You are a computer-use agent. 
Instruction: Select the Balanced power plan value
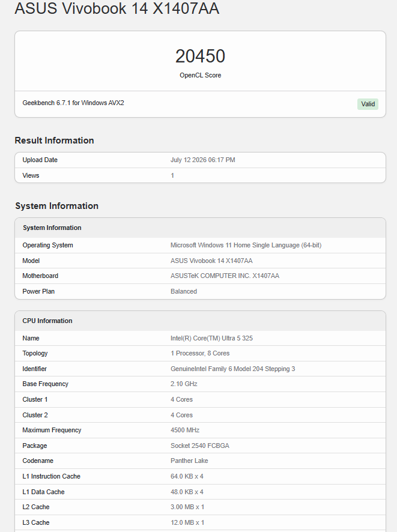click(x=184, y=291)
